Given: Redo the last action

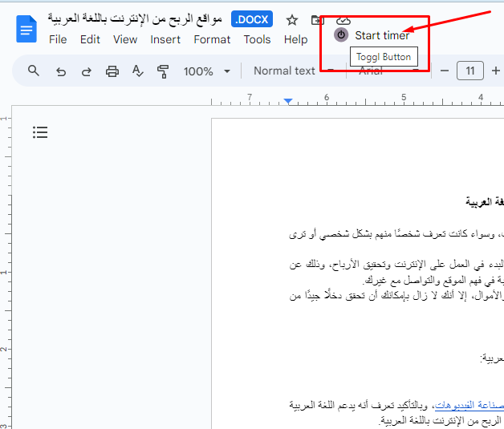Looking at the screenshot, I should (86, 71).
